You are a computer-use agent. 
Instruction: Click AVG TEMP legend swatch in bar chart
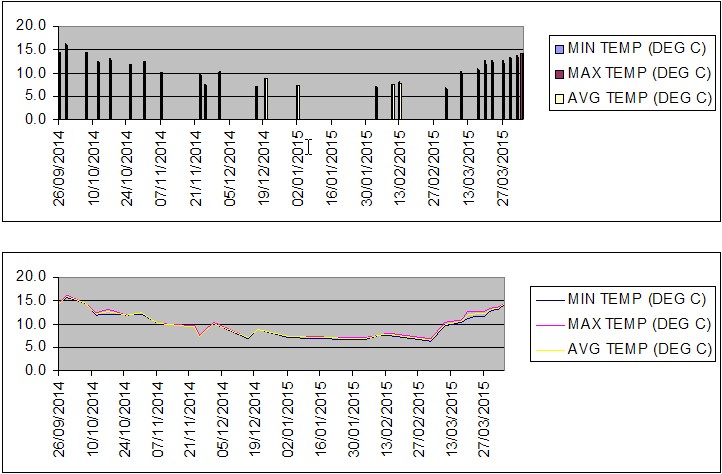[x=559, y=98]
